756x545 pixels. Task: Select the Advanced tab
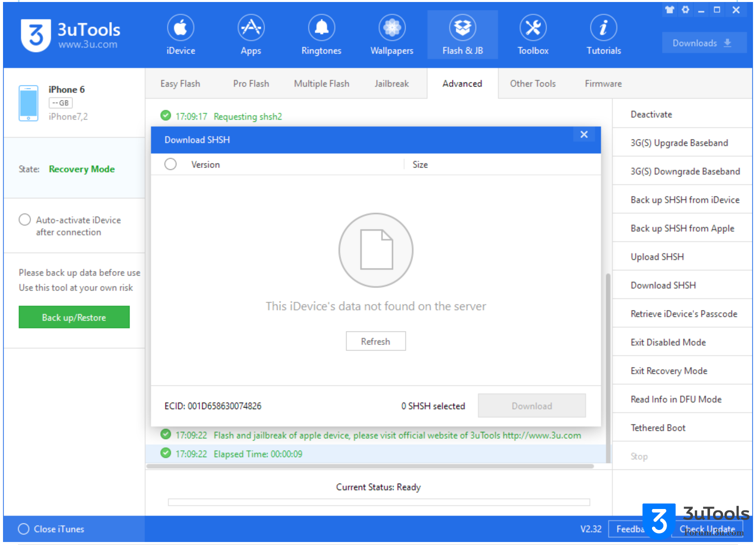(462, 83)
